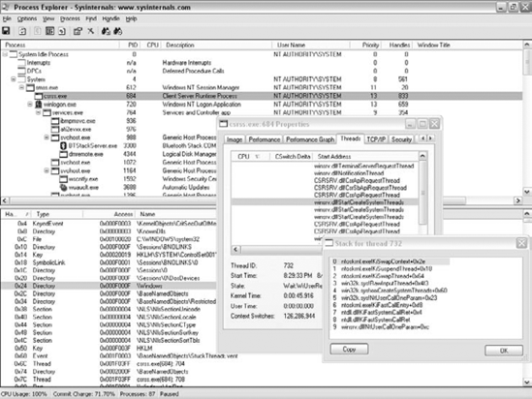Click OK in stack dialog

coord(504,351)
